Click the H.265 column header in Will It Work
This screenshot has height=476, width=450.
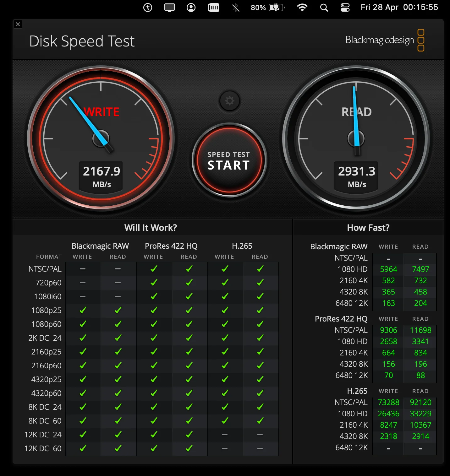coord(242,246)
